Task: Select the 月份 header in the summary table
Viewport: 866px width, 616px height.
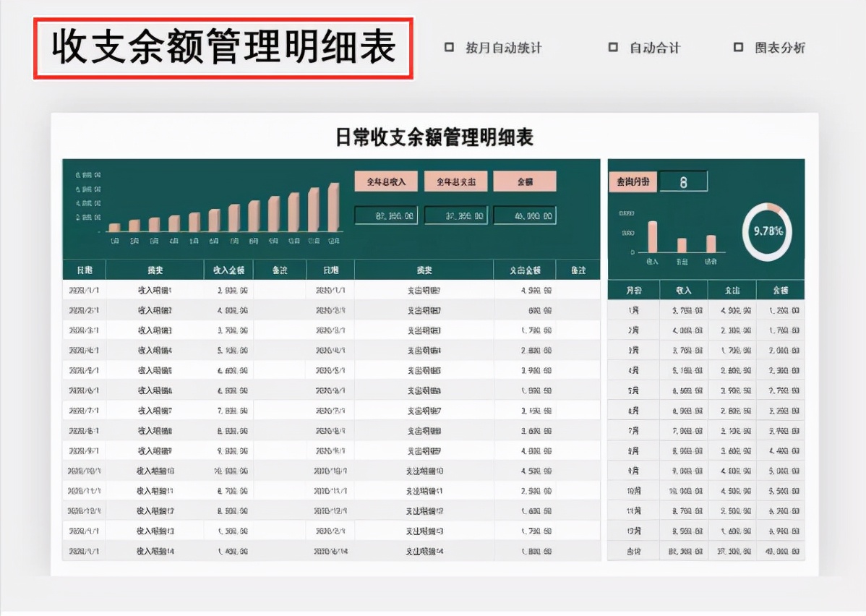Action: coord(633,289)
